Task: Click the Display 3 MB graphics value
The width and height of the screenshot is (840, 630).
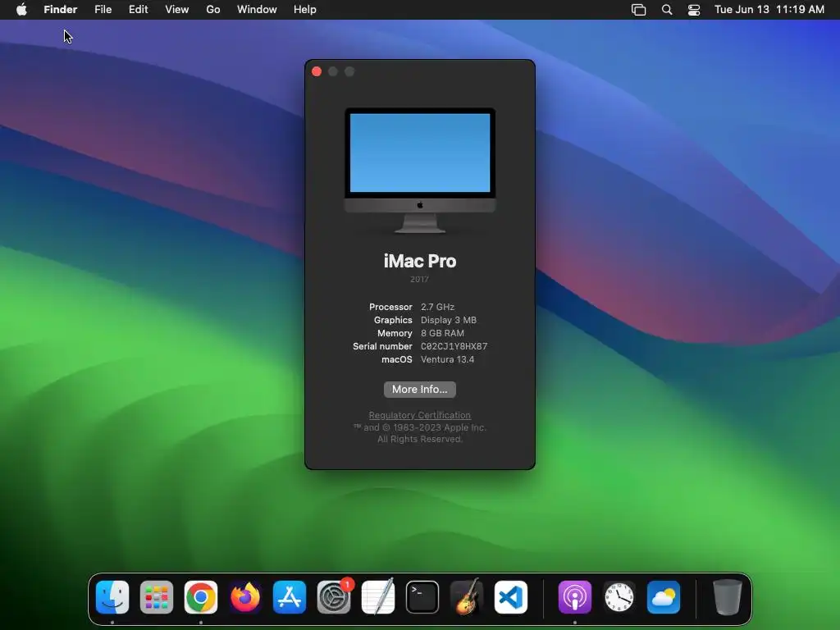Action: 449,320
